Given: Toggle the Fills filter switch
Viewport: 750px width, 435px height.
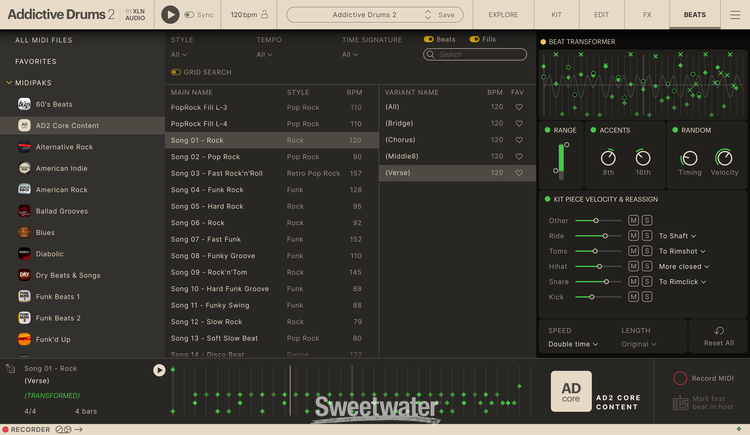Looking at the screenshot, I should (474, 39).
